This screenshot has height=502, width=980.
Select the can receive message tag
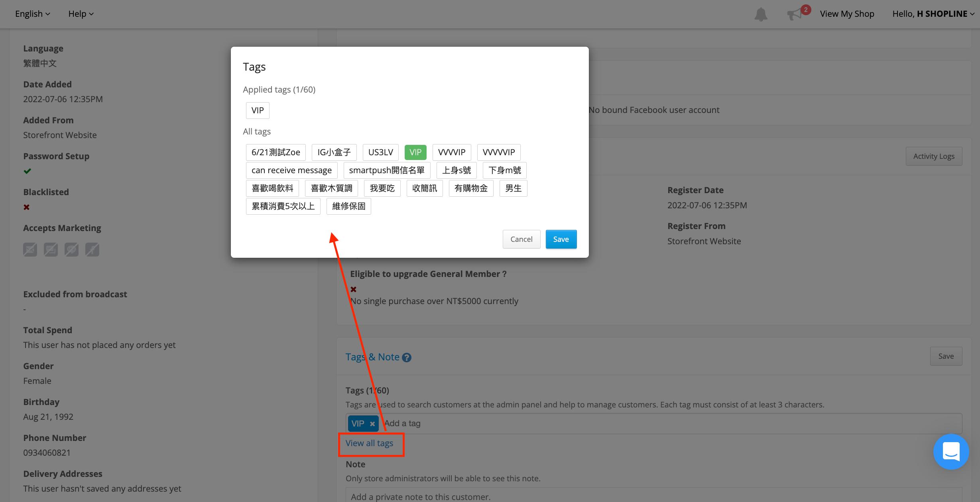click(291, 170)
